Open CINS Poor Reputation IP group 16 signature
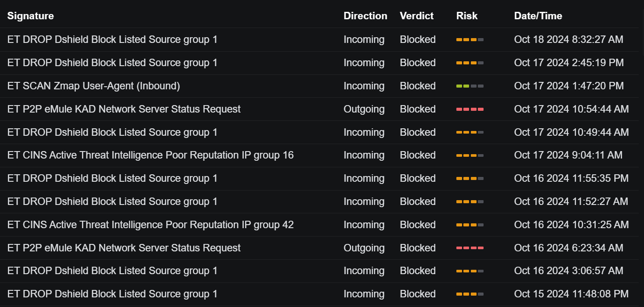 (x=150, y=155)
